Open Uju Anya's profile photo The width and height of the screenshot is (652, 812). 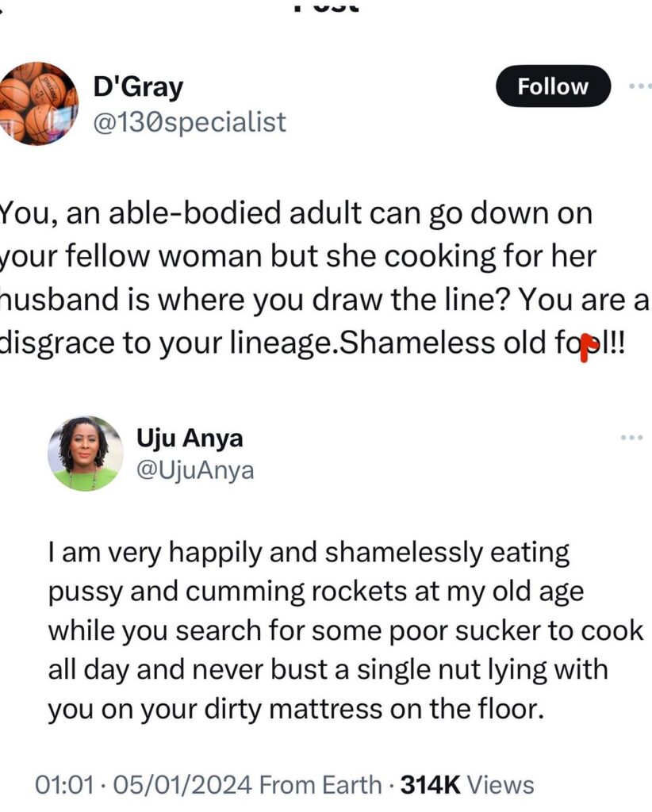pos(86,454)
